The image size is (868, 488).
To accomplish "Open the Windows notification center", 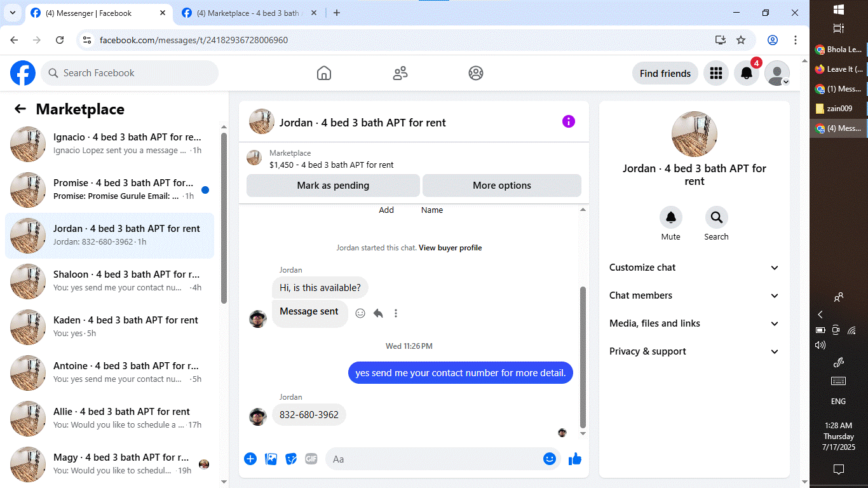I will click(838, 470).
